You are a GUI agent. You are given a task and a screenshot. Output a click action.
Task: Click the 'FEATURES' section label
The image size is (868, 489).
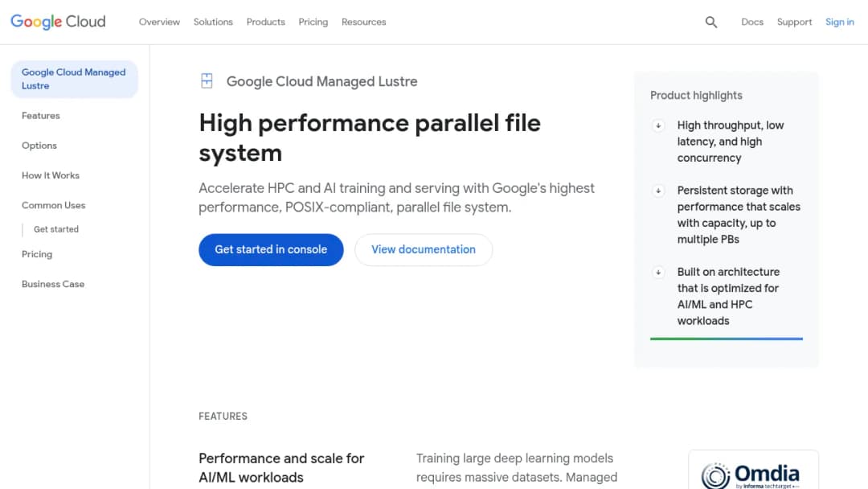coord(223,417)
